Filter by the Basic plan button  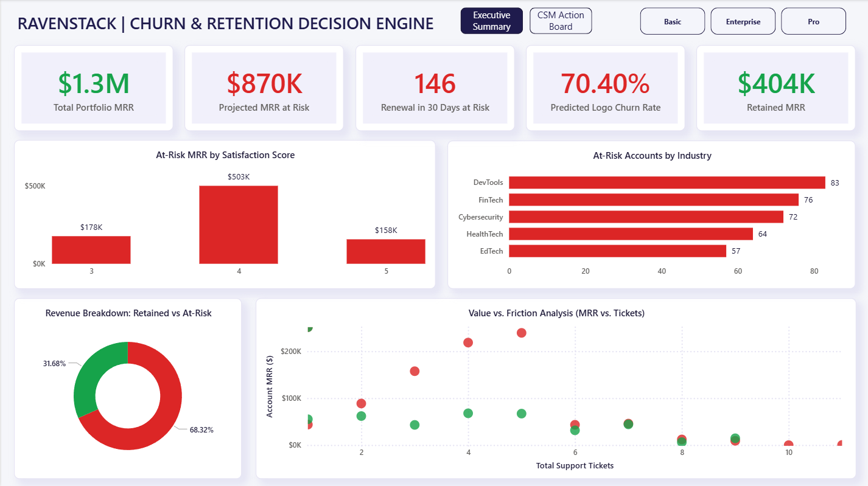(x=673, y=21)
